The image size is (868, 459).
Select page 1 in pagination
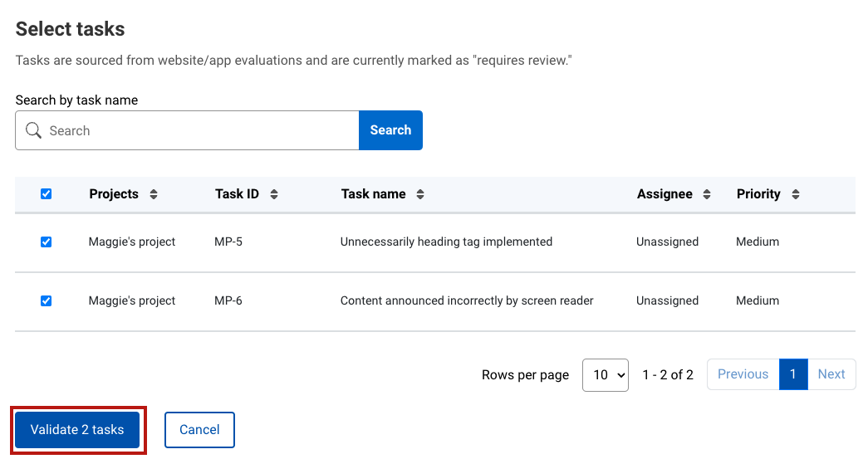pos(793,374)
